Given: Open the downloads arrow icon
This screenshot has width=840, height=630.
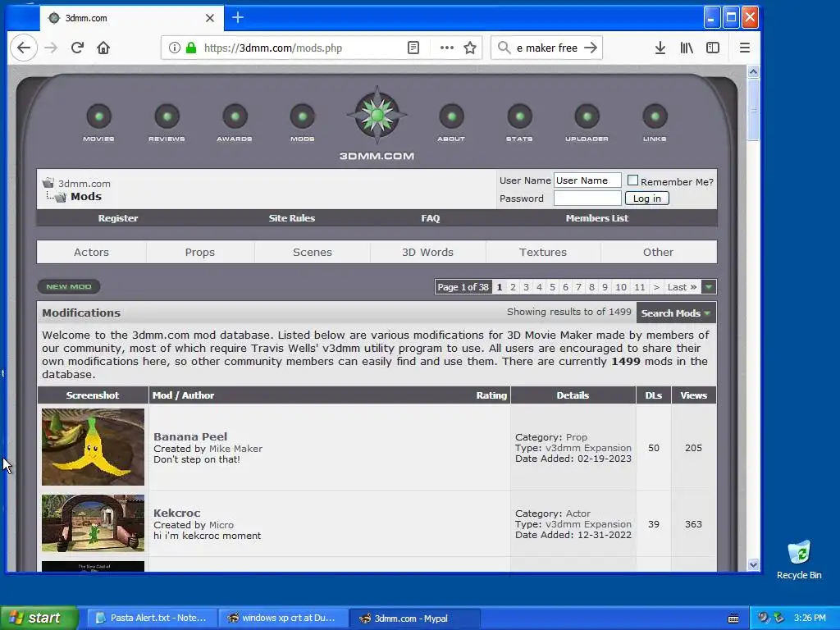Looking at the screenshot, I should (x=660, y=48).
